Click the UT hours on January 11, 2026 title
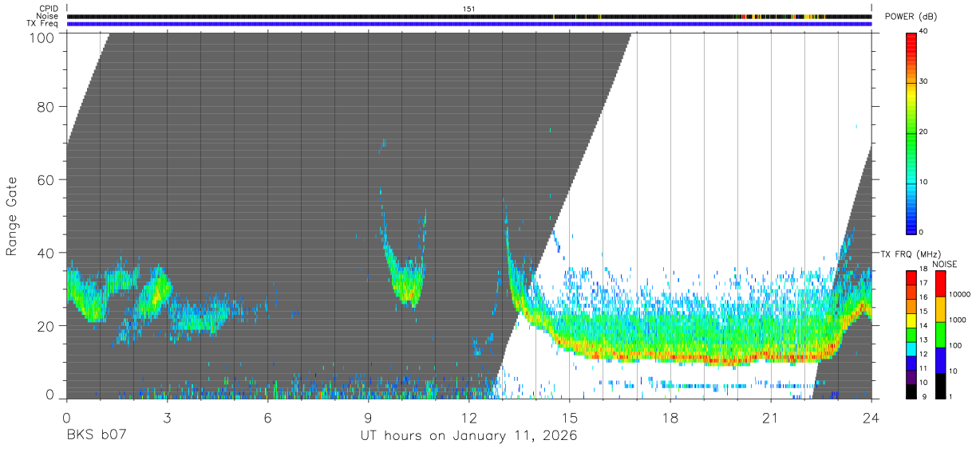The image size is (980, 452). pyautogui.click(x=468, y=437)
